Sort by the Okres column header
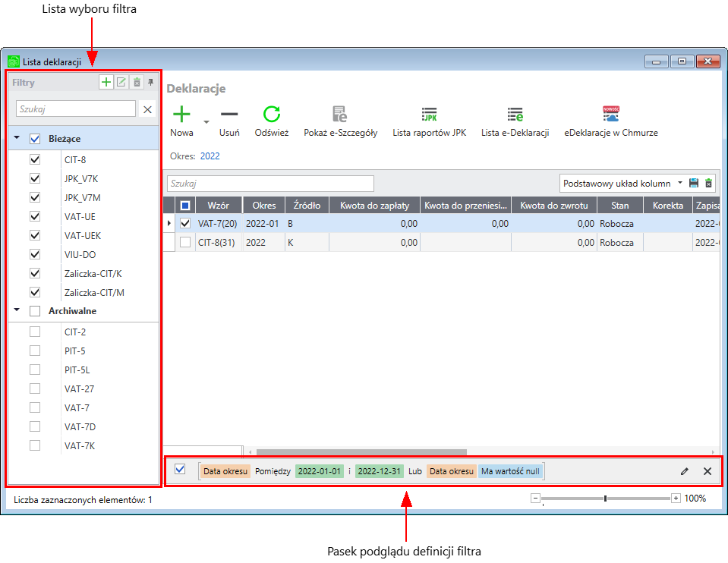This screenshot has width=728, height=563. (263, 205)
